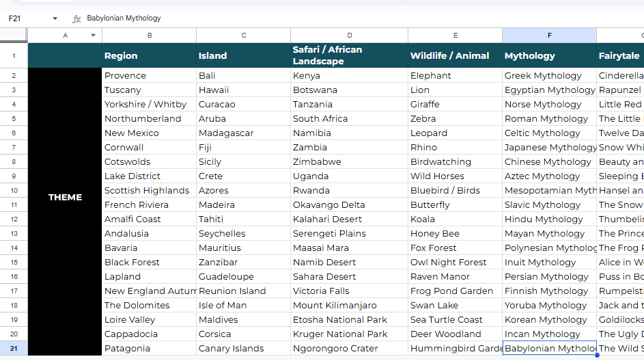
Task: Select the South Africa cell
Action: click(350, 118)
